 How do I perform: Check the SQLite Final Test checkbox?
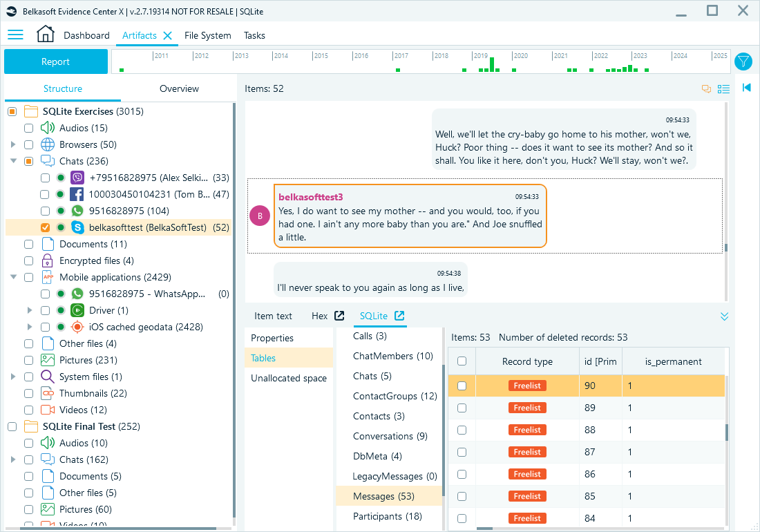tap(12, 426)
